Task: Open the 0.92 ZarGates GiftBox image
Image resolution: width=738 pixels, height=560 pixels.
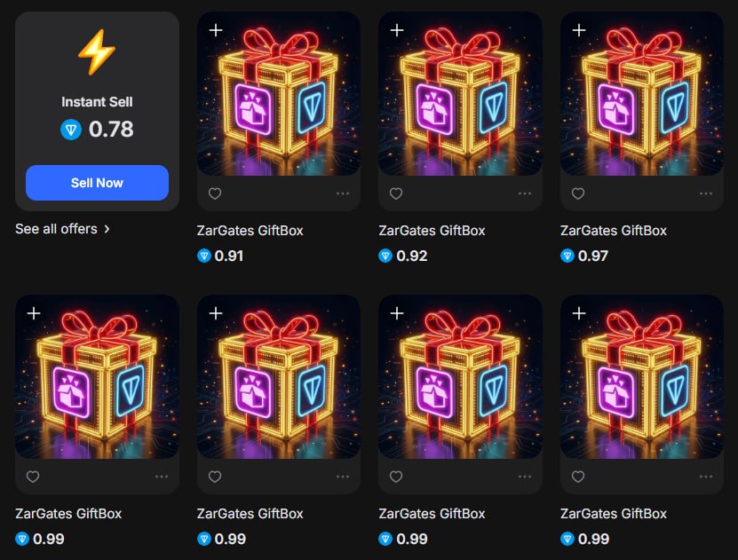Action: click(460, 93)
